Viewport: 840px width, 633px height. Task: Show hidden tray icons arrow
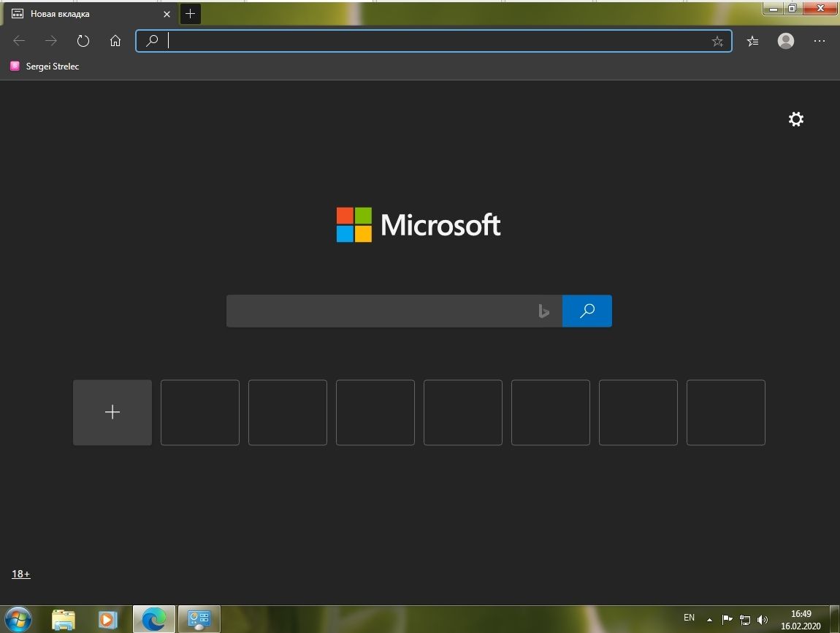[709, 620]
